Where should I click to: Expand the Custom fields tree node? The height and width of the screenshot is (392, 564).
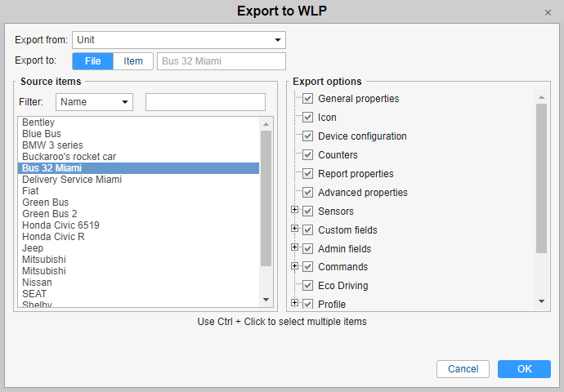294,229
